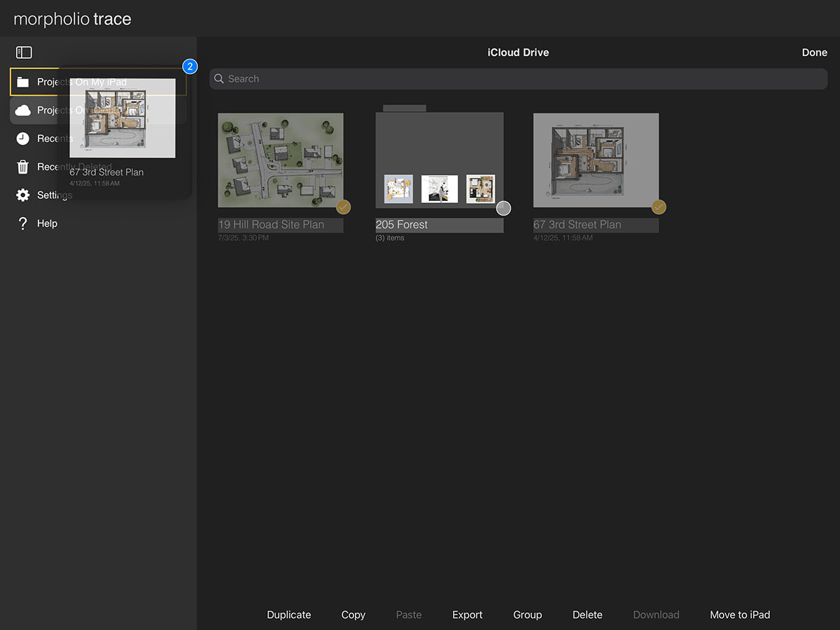
Task: Choose Copy in the bottom action bar
Action: pos(353,615)
